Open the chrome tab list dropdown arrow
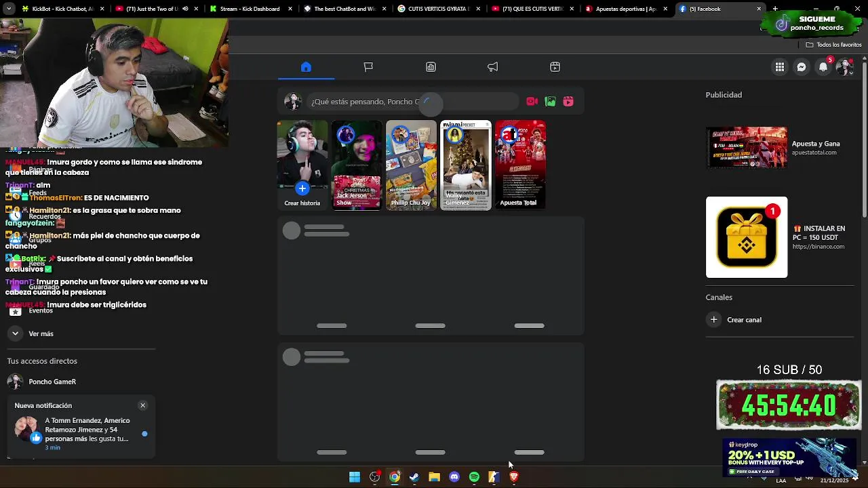Screen dimensions: 868x488 point(9,9)
